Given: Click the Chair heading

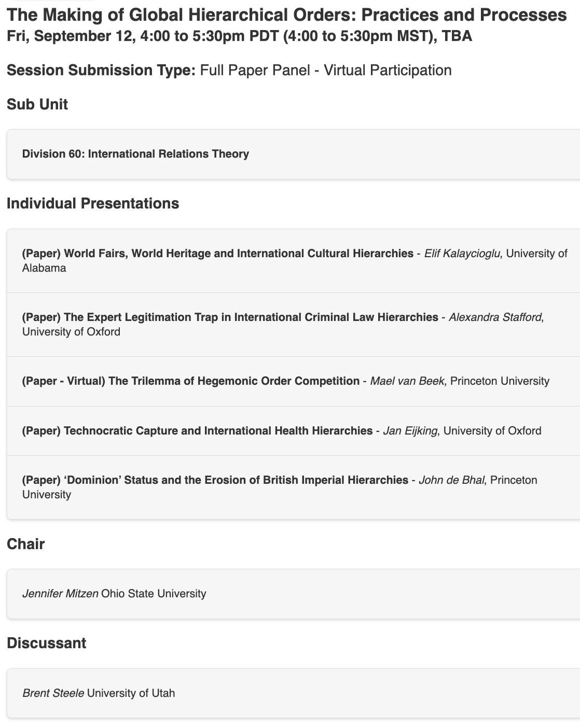Looking at the screenshot, I should (26, 544).
